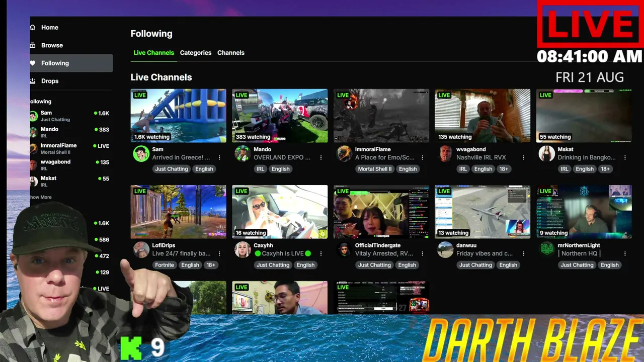The width and height of the screenshot is (644, 362).
Task: Click the title 'Arrived in Greece! ...'
Action: 181,157
